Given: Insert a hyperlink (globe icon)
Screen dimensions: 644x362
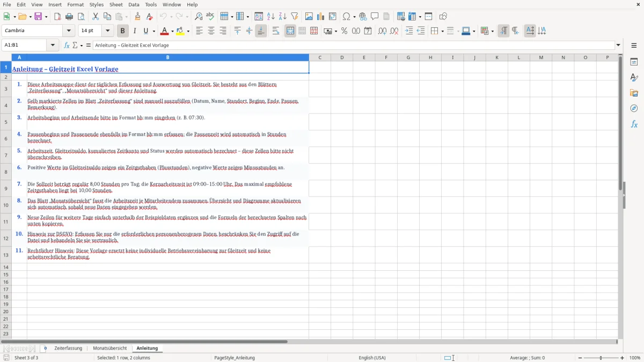Looking at the screenshot, I should [x=363, y=17].
